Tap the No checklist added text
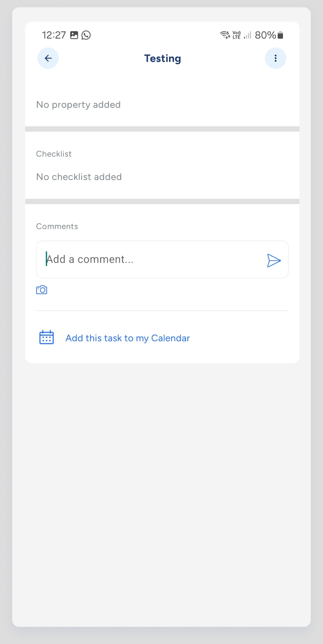The height and width of the screenshot is (644, 323). pos(79,177)
